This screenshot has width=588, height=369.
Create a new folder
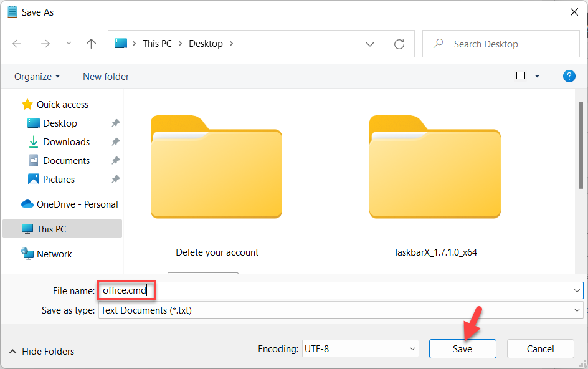click(x=105, y=76)
